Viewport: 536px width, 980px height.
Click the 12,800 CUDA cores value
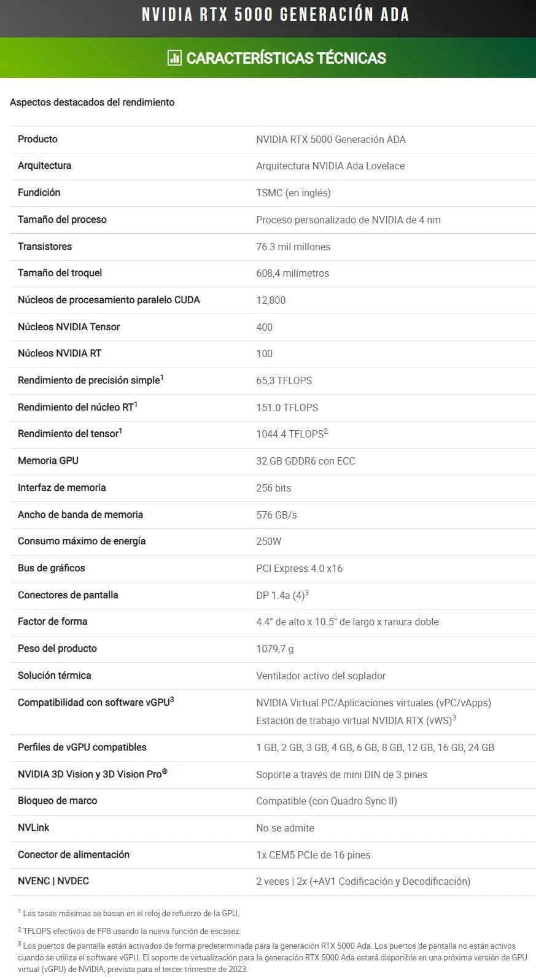pos(271,301)
